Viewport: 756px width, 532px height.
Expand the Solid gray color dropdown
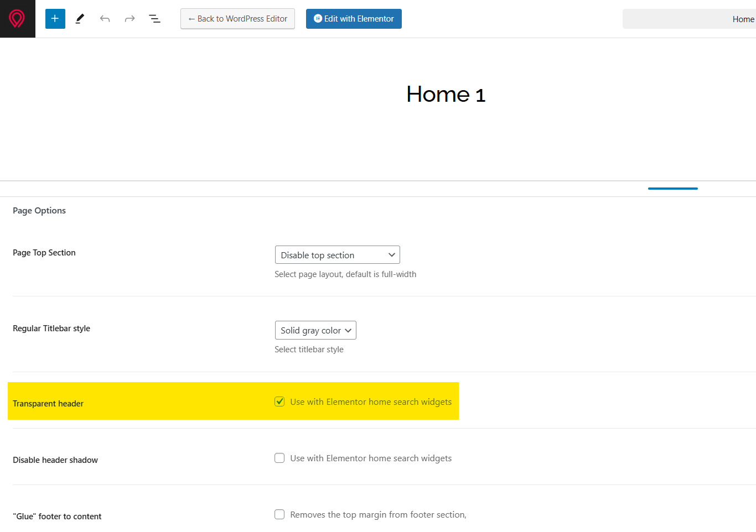coord(315,330)
